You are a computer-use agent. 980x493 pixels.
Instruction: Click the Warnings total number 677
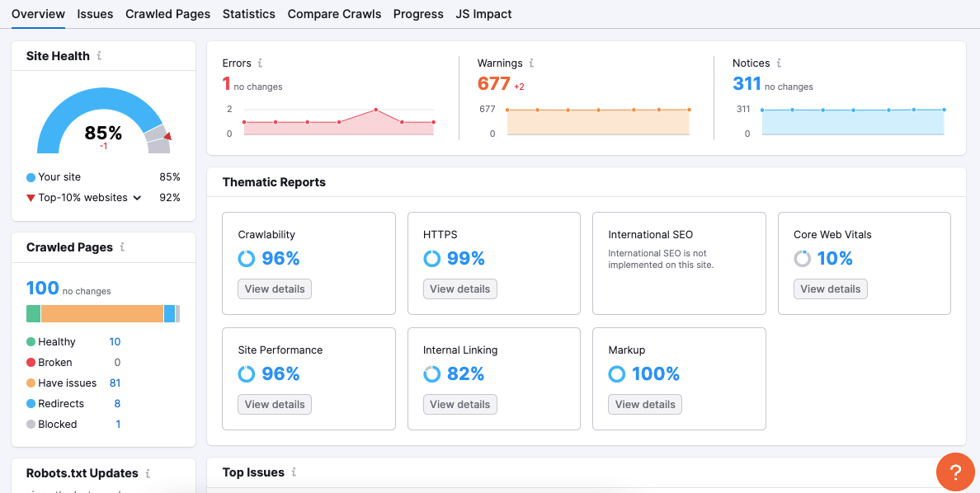pos(493,83)
